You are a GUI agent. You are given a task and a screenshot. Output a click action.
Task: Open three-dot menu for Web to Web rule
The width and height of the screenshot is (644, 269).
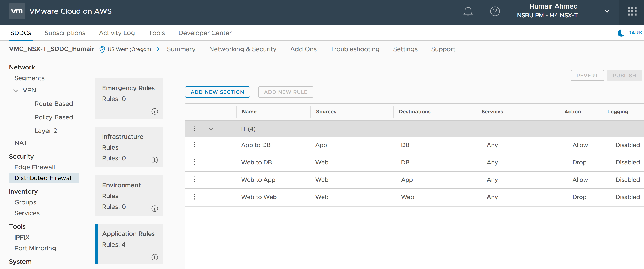(194, 197)
